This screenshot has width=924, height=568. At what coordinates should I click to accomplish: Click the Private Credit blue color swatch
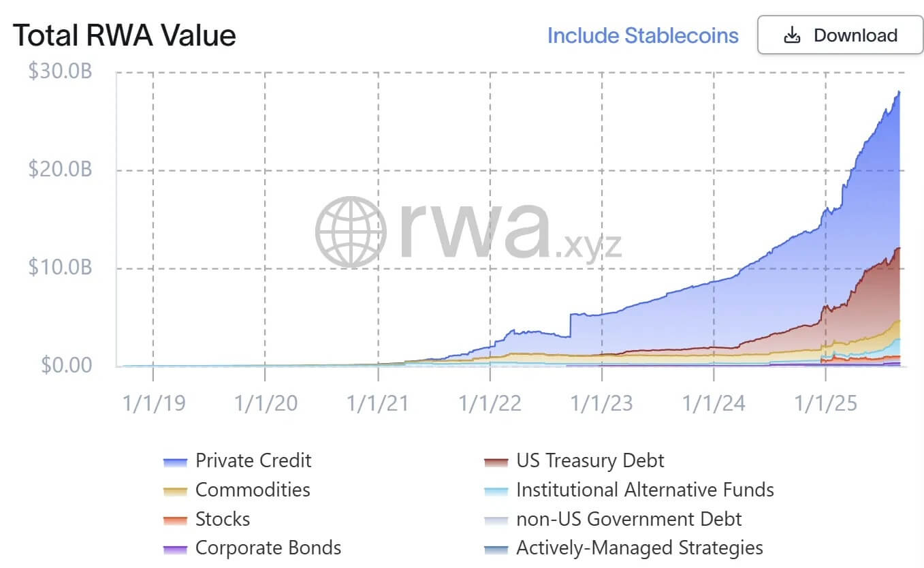pyautogui.click(x=176, y=462)
